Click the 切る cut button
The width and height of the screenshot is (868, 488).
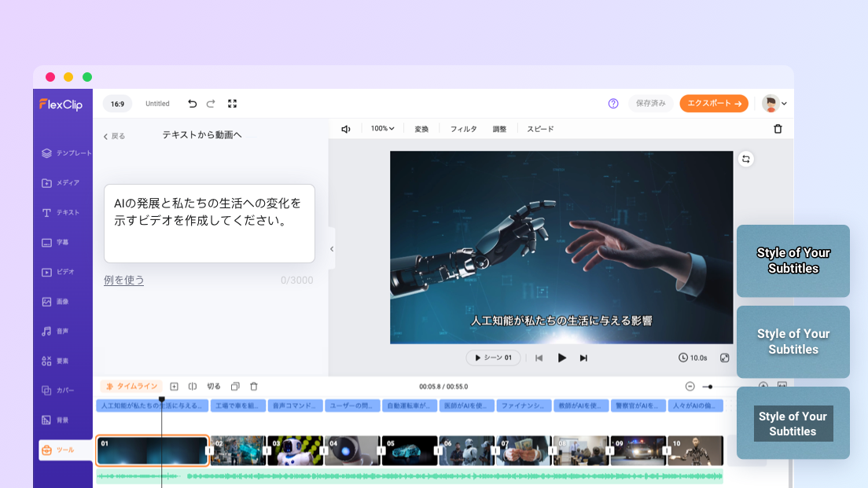pos(214,386)
